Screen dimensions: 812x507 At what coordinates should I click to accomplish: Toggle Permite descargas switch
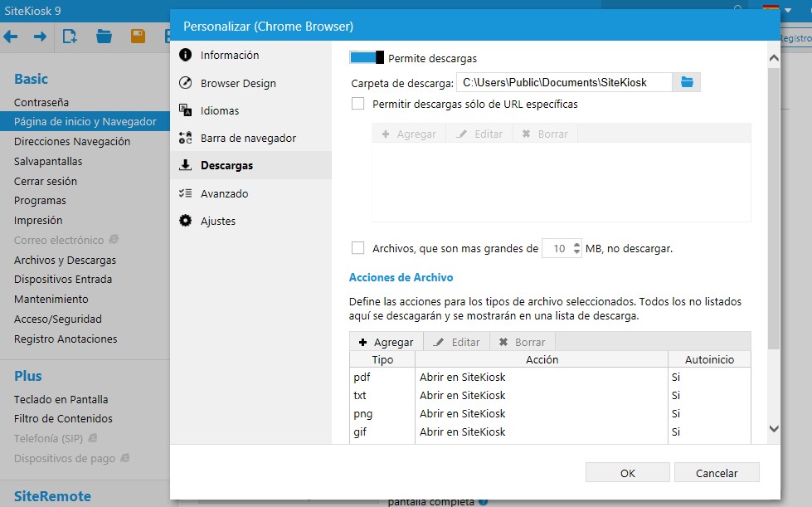pos(367,58)
